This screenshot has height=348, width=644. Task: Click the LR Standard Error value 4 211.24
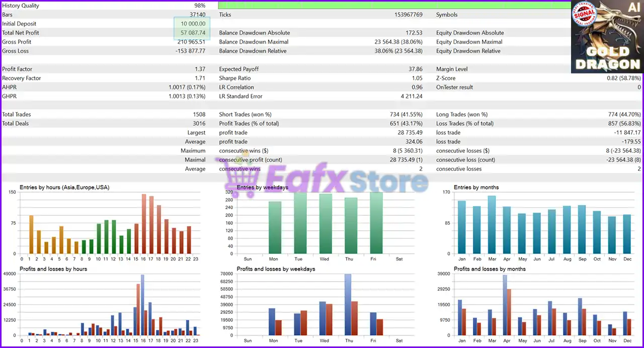tap(412, 96)
